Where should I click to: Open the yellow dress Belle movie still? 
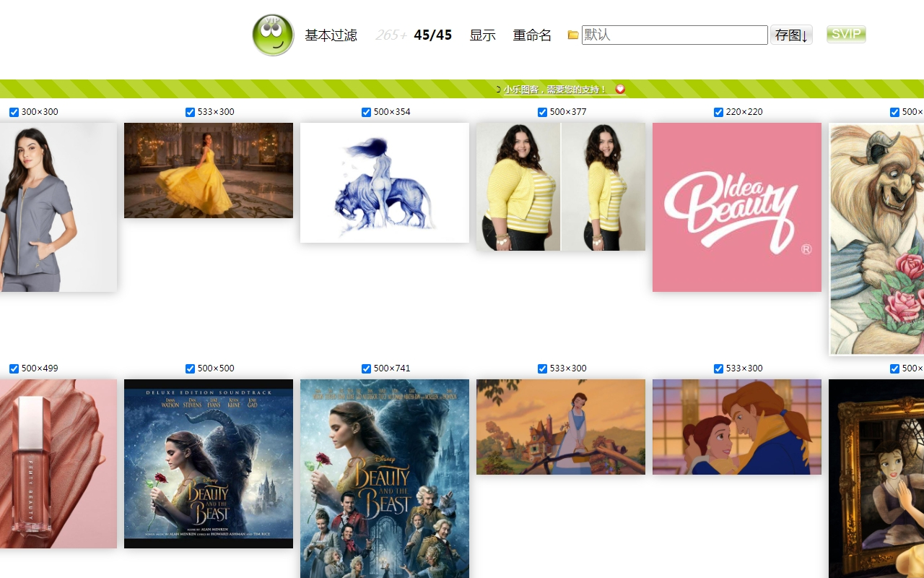[x=208, y=170]
